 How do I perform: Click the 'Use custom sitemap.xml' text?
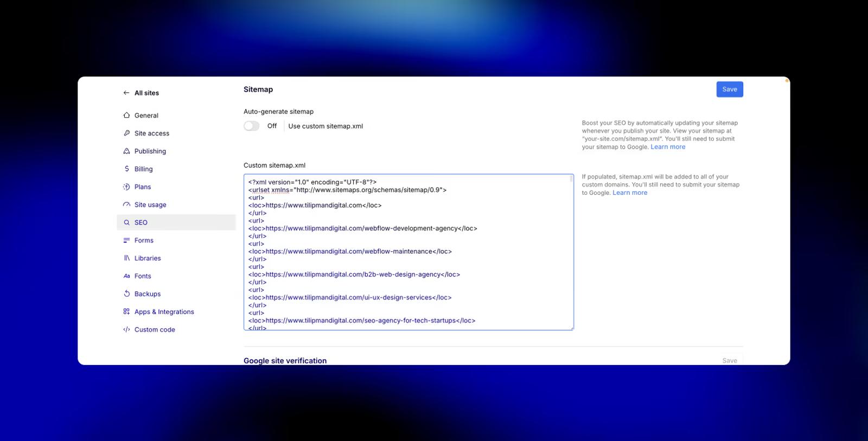point(325,126)
